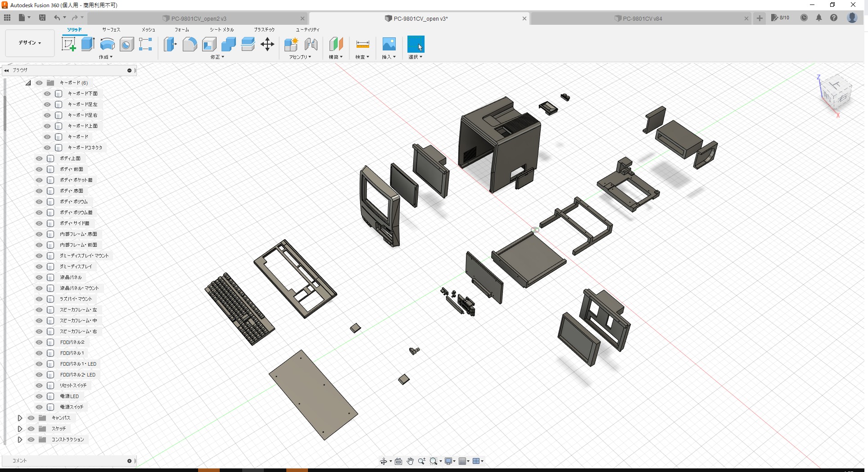
Task: Hide the キーボード下面 body
Action: tap(47, 93)
